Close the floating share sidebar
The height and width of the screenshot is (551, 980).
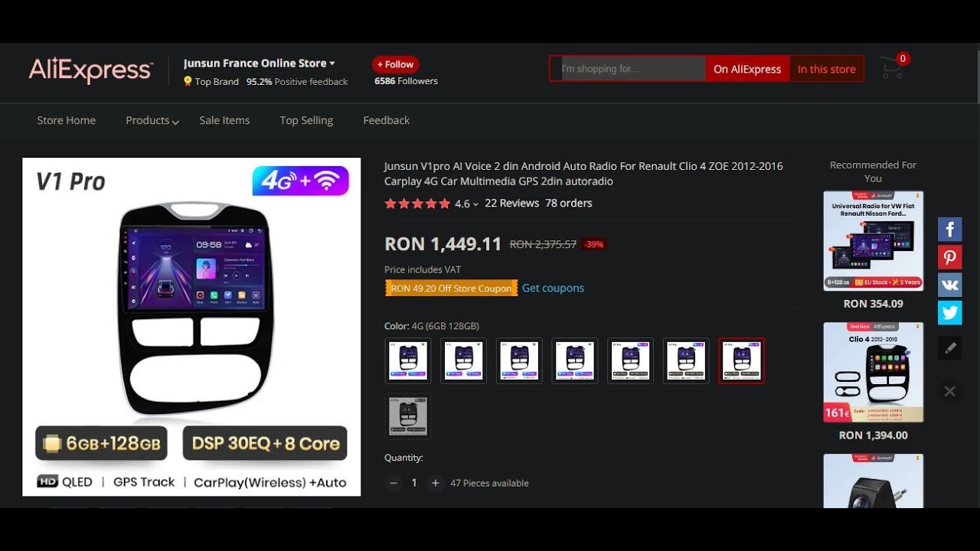click(950, 391)
